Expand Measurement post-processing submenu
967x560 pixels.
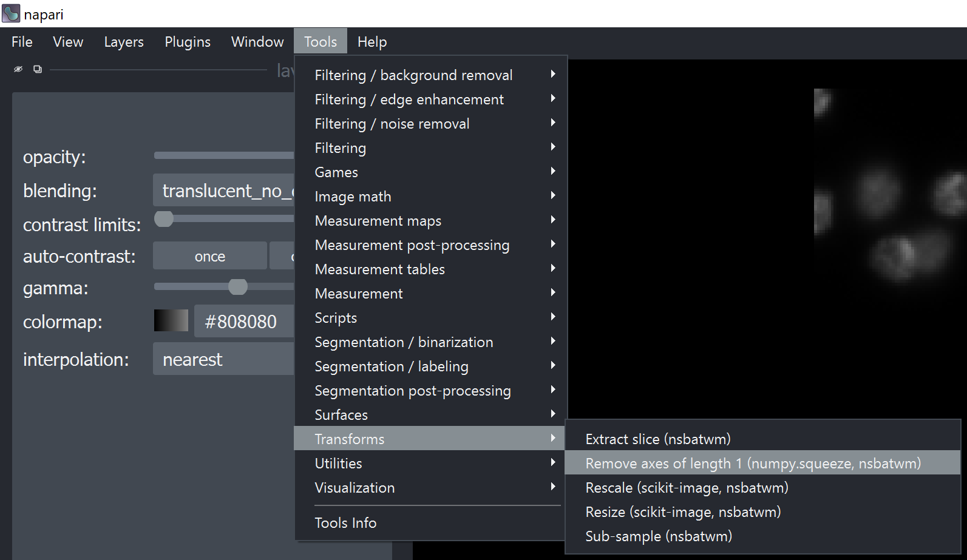pos(430,245)
